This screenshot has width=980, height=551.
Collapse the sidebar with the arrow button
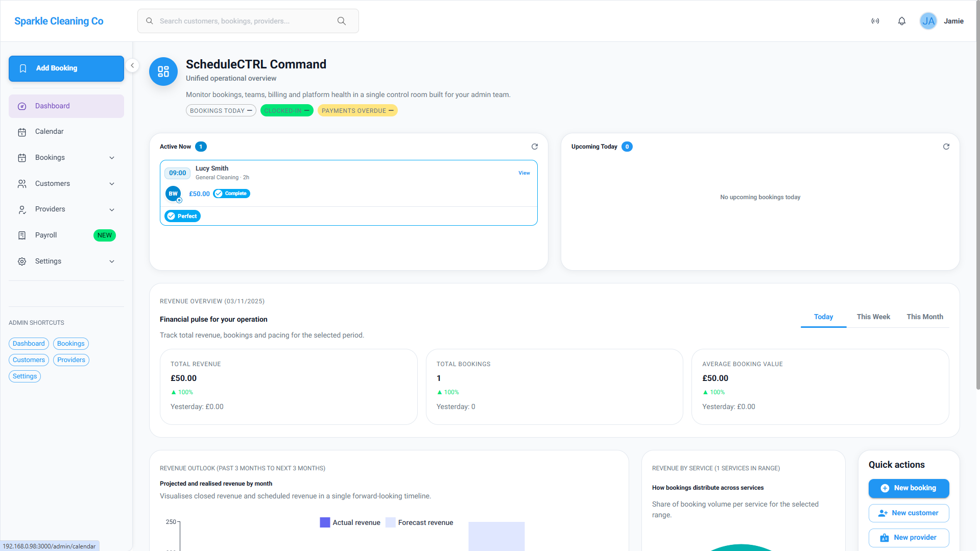(132, 65)
